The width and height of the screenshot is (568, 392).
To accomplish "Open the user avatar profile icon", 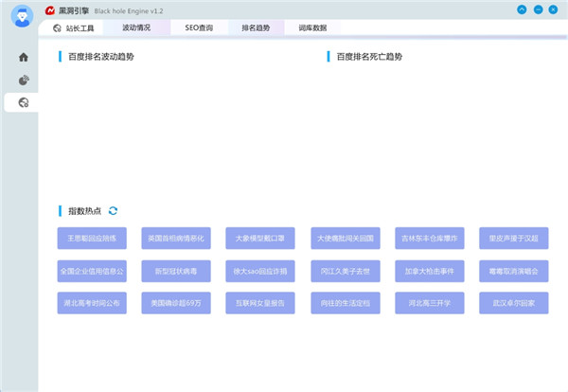I will [22, 16].
